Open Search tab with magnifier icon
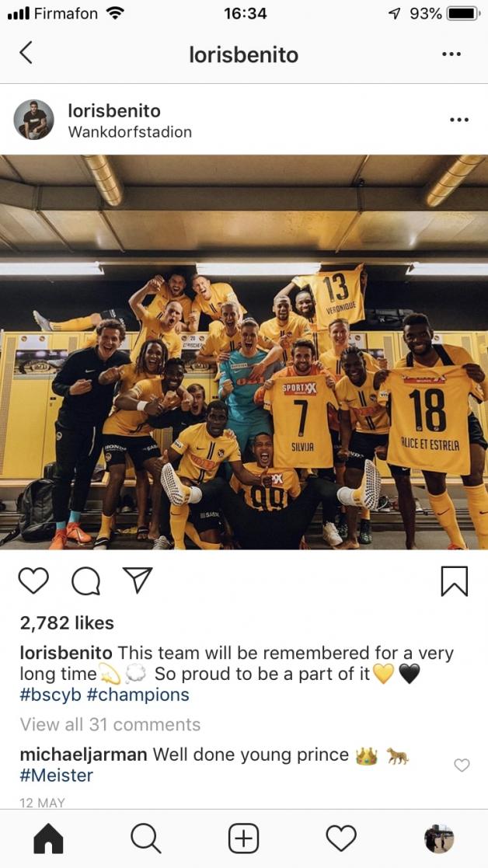This screenshot has height=868, width=488. 146,838
